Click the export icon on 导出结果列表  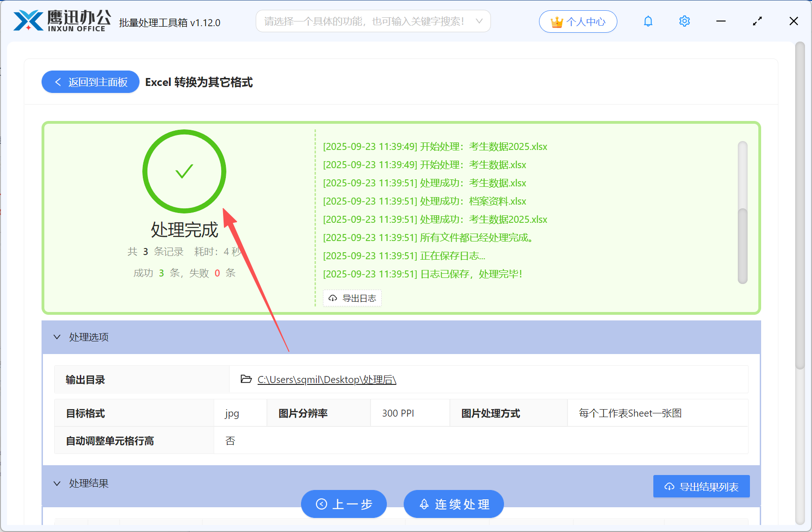click(668, 486)
